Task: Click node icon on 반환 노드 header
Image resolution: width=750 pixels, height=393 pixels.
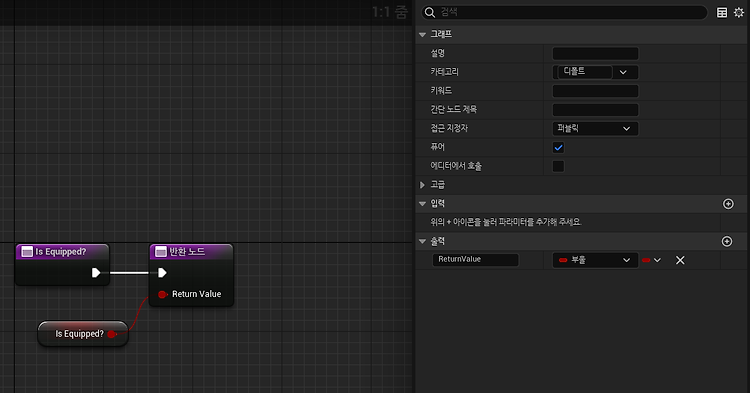Action: [161, 251]
